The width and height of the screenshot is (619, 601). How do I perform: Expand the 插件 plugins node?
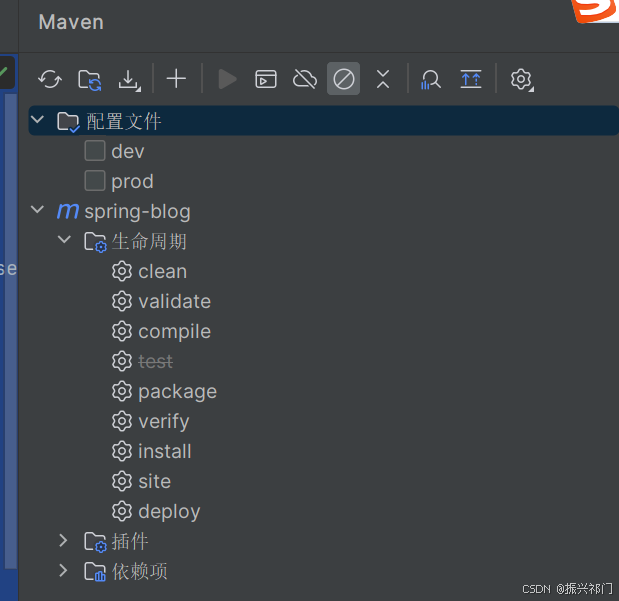pyautogui.click(x=64, y=541)
